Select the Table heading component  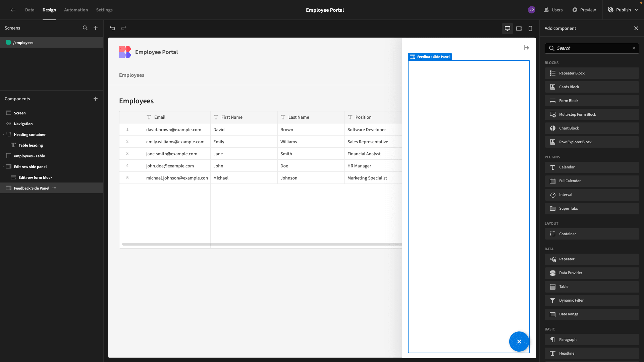coord(52,145)
